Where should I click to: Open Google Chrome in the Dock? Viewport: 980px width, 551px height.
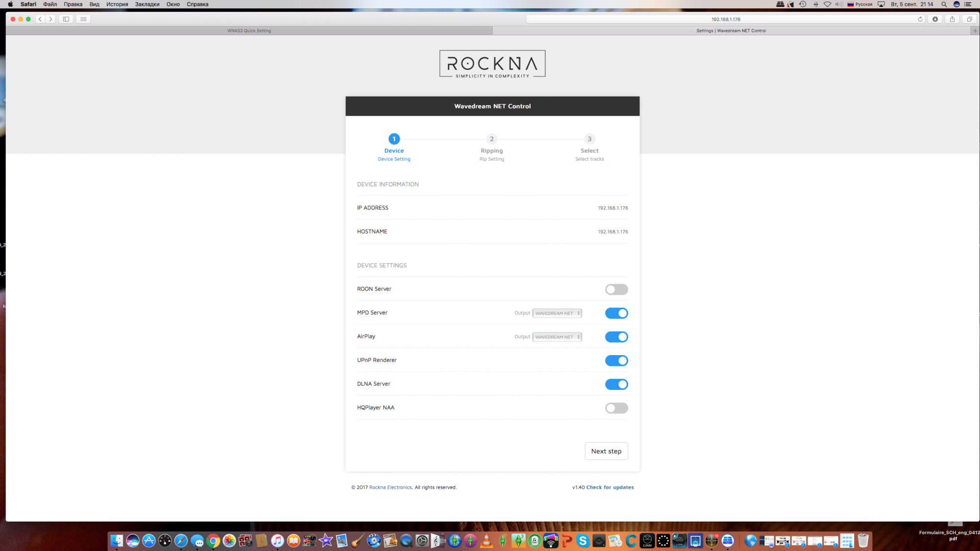pos(213,541)
